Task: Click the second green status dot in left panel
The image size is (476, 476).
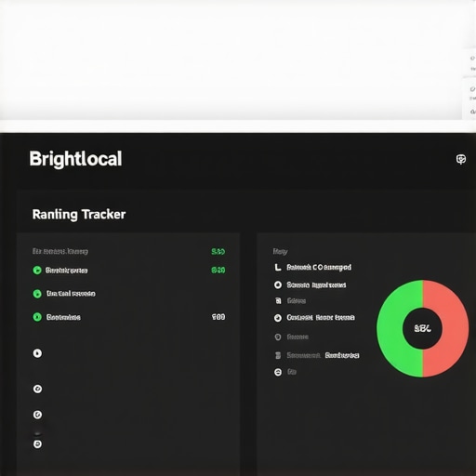Action: [37, 294]
